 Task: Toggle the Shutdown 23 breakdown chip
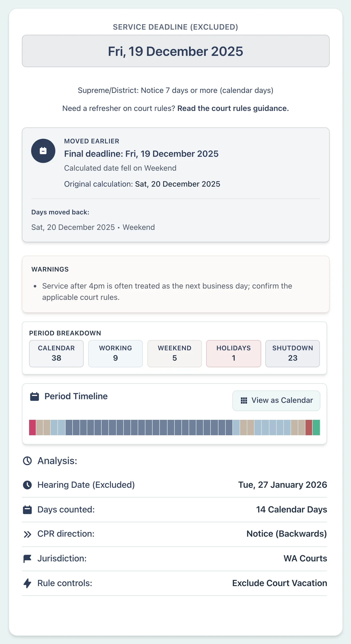292,353
